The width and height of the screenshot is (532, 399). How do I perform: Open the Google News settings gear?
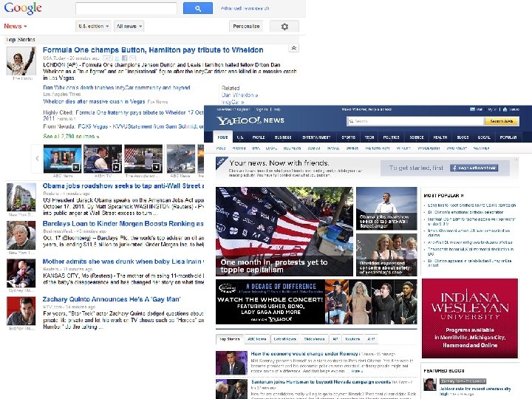[x=284, y=27]
